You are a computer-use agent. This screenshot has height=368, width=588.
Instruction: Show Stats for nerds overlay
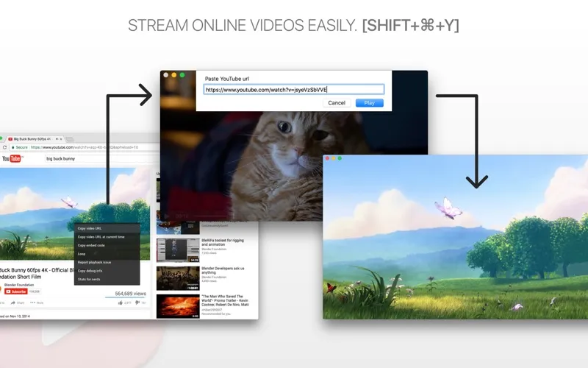coord(89,279)
